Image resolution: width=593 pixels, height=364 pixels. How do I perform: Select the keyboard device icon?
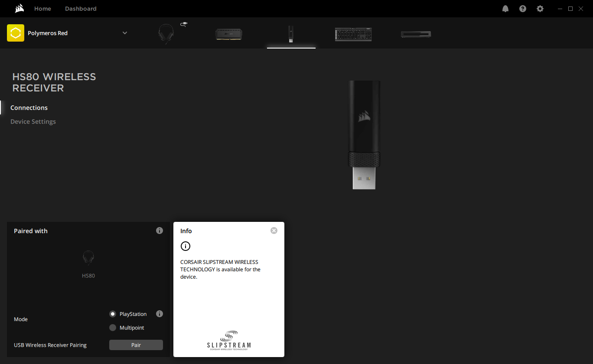pyautogui.click(x=353, y=34)
